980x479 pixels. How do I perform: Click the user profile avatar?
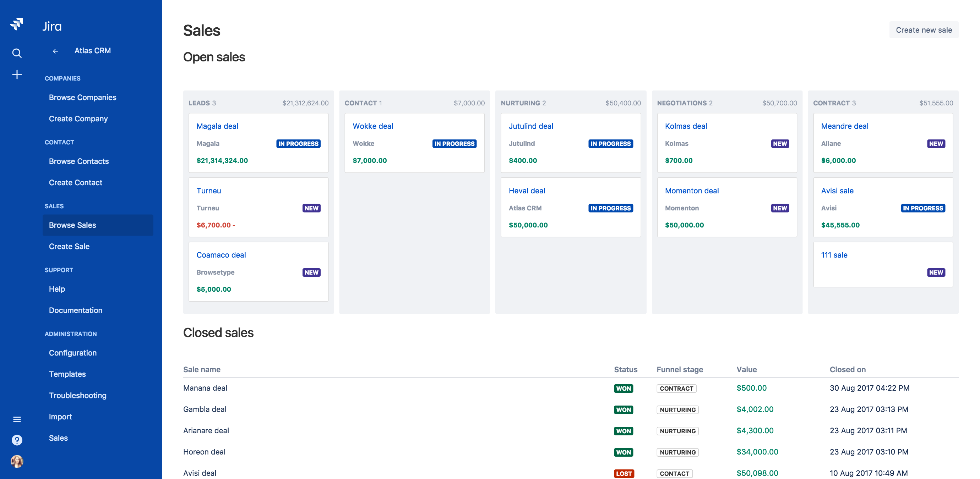[x=17, y=462]
